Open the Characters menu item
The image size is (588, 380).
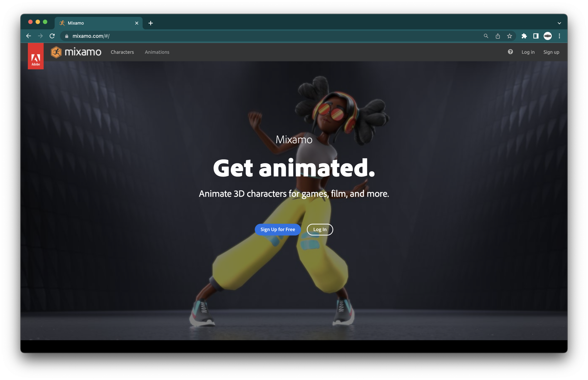coord(122,52)
